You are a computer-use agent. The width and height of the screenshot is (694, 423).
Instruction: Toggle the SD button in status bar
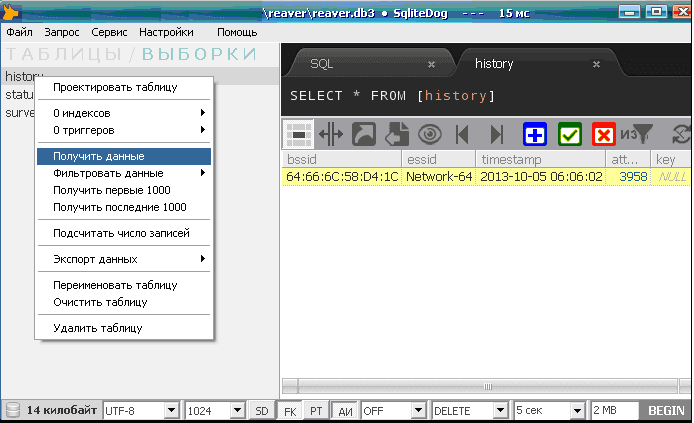(261, 411)
